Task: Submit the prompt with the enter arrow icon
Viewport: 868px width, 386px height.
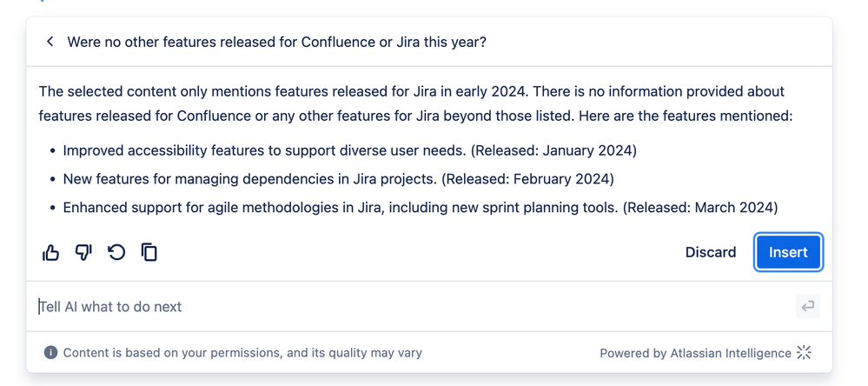Action: (x=808, y=306)
